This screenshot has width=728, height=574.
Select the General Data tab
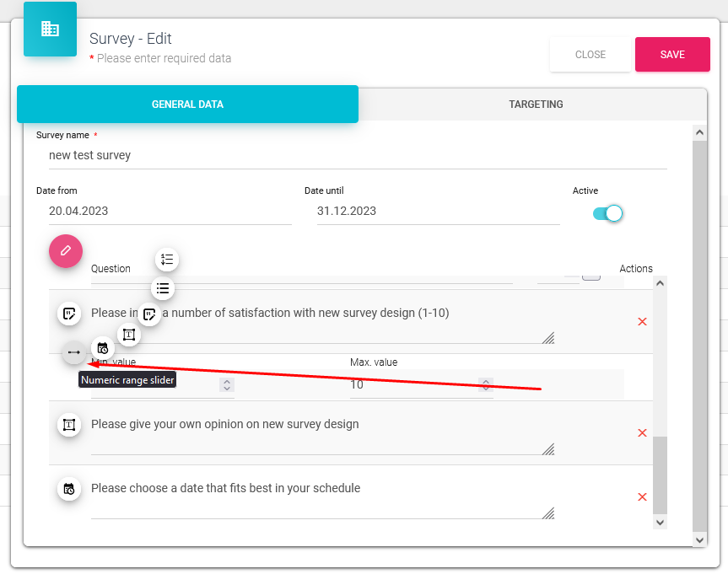(187, 105)
